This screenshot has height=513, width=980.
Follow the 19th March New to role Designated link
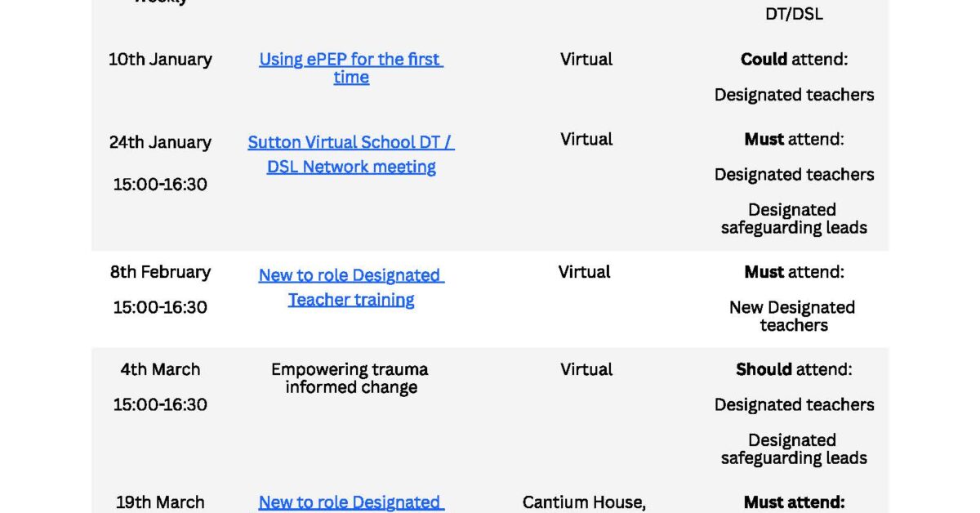pos(351,502)
